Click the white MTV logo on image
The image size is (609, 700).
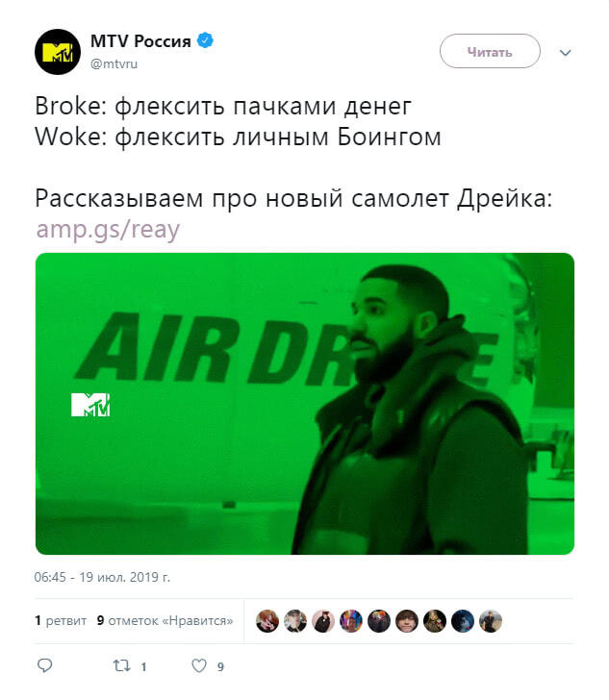[x=90, y=405]
